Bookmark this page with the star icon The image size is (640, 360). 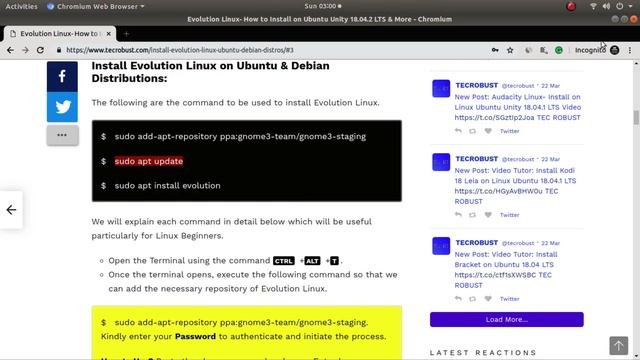(x=510, y=50)
